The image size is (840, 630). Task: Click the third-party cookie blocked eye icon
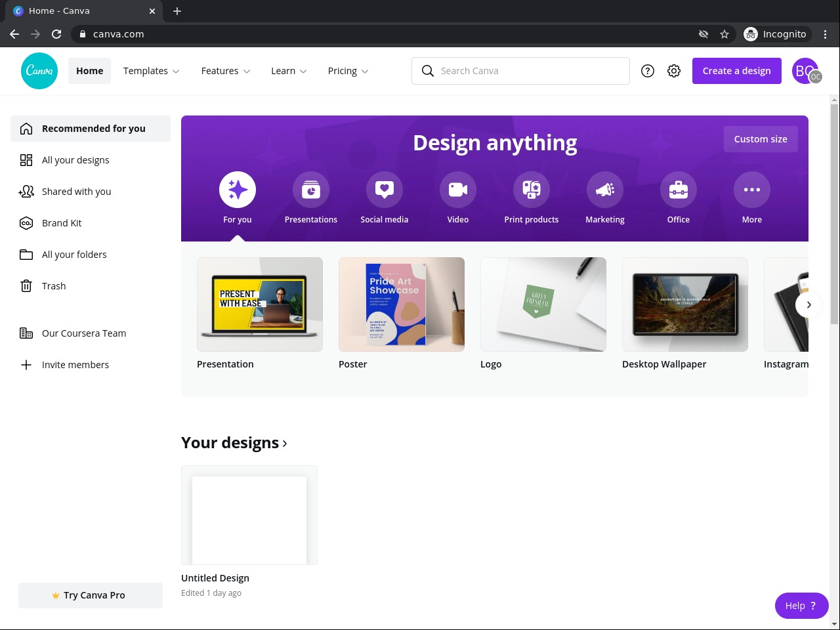click(x=703, y=34)
